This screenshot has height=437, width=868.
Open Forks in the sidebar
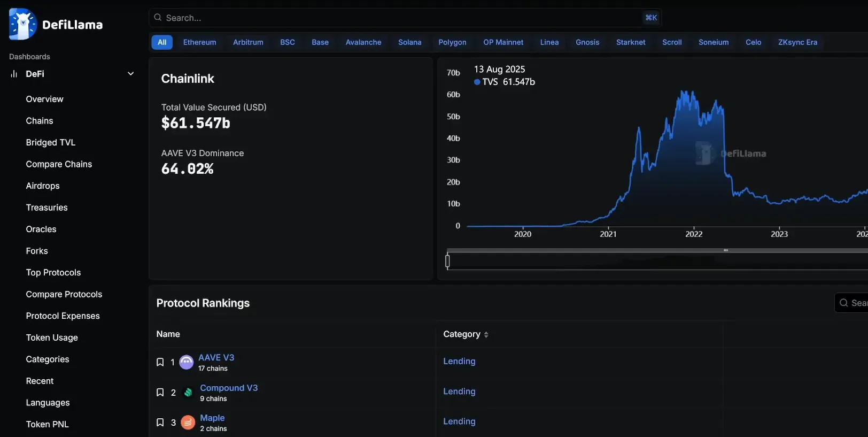point(37,251)
